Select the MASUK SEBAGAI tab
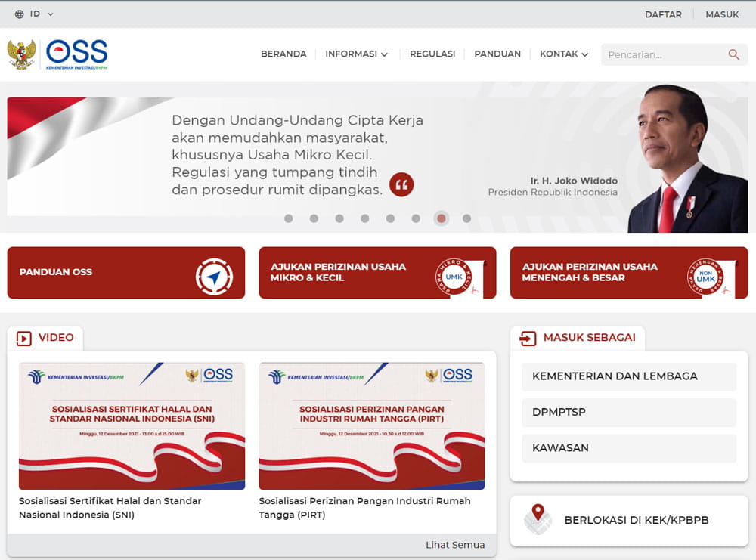The height and width of the screenshot is (560, 756). 578,338
